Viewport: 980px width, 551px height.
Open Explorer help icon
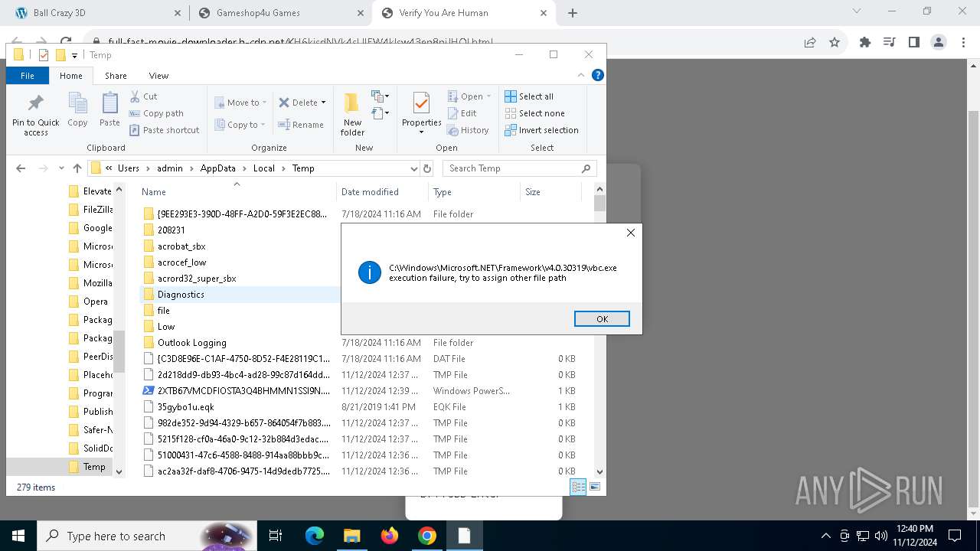pos(598,75)
